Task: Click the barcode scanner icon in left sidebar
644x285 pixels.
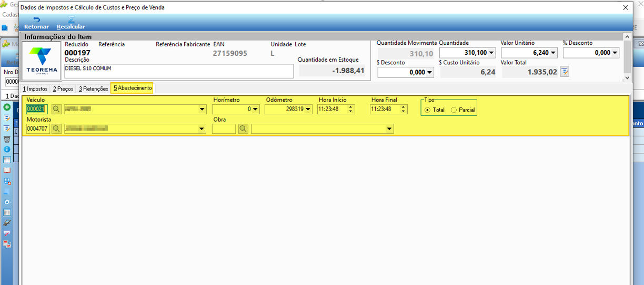Action: pos(7,223)
